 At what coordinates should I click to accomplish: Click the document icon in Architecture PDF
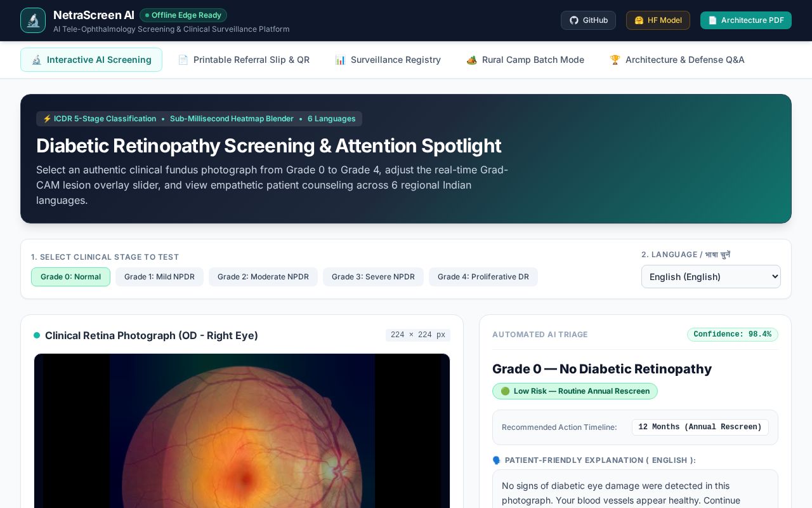click(712, 20)
